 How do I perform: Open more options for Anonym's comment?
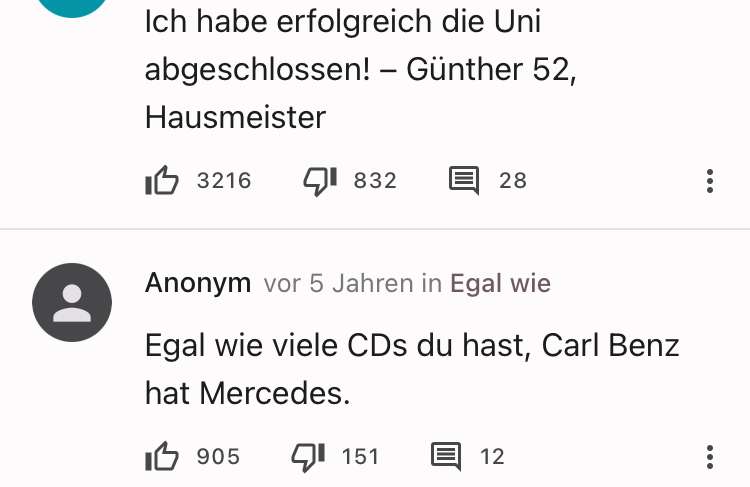710,457
